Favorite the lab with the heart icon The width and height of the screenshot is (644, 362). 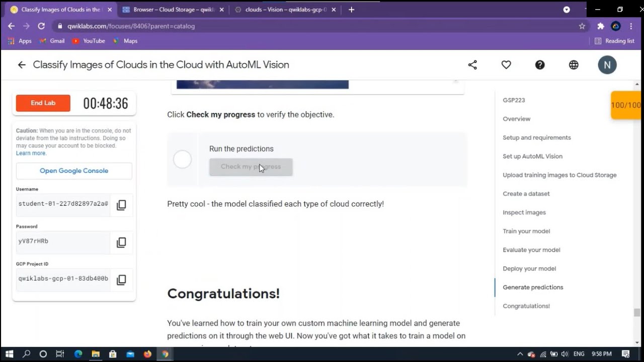click(x=506, y=65)
